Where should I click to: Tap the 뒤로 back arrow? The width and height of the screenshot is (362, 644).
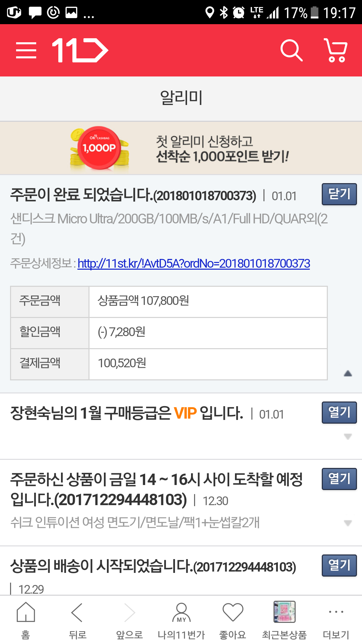[77, 621]
